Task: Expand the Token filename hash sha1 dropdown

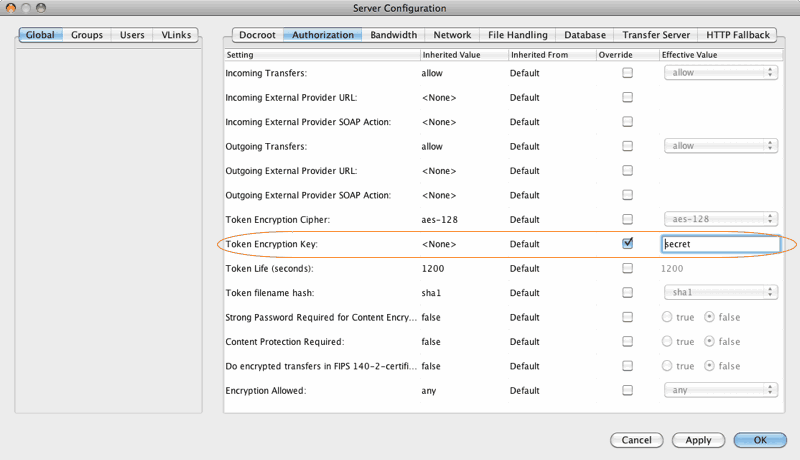Action: [721, 292]
